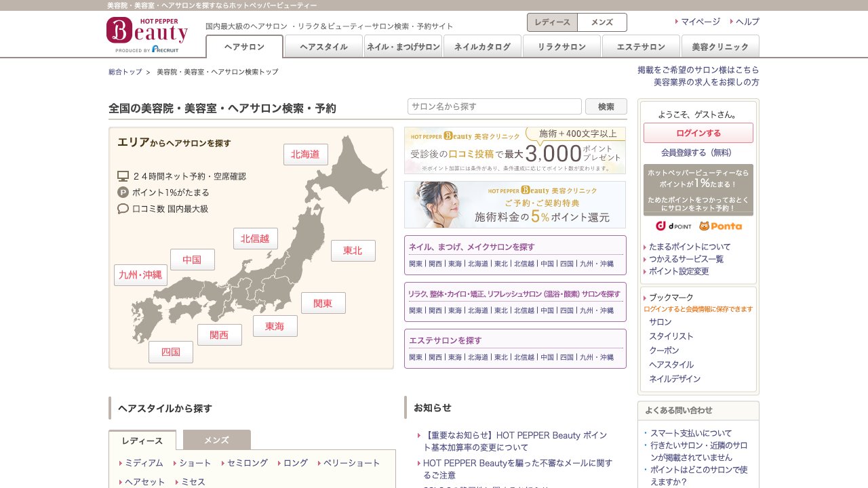Select 四国 on the area map
The width and height of the screenshot is (868, 488).
[170, 352]
